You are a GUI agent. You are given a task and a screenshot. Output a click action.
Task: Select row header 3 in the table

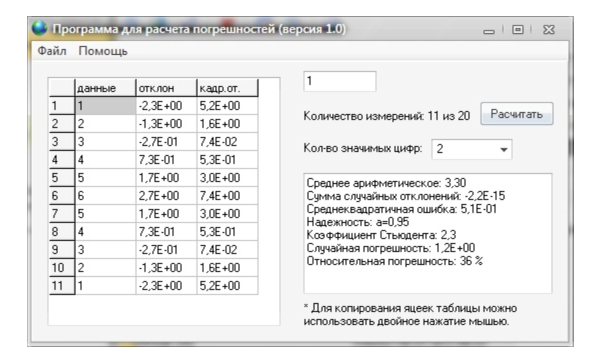click(62, 142)
